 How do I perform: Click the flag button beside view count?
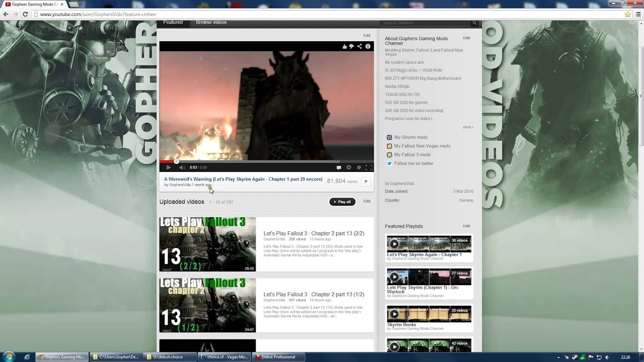click(366, 182)
